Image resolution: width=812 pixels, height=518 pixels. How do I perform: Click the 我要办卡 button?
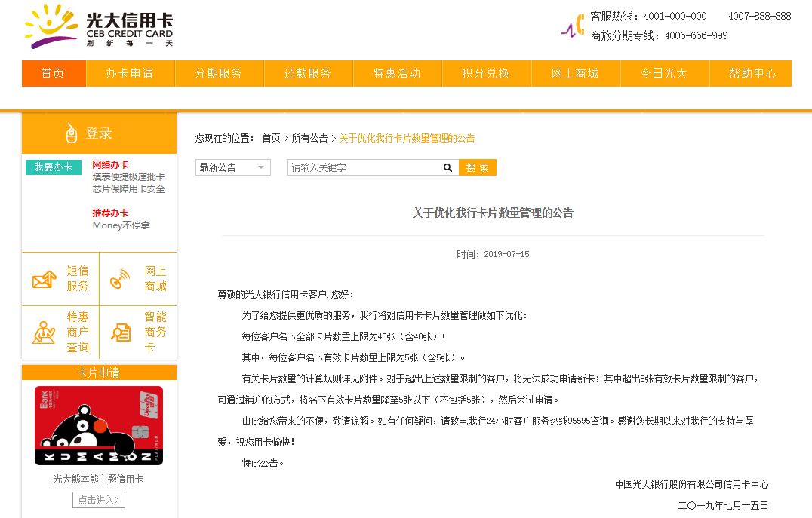[53, 167]
